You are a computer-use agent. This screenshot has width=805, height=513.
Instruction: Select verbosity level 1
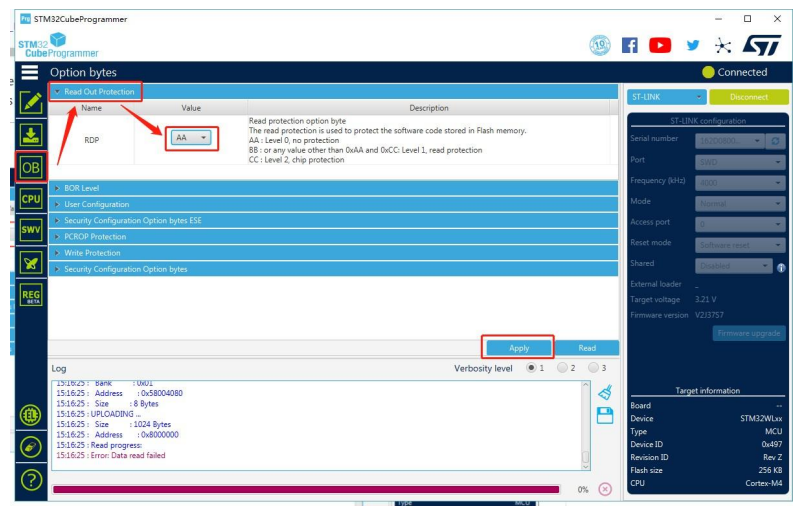pyautogui.click(x=531, y=368)
